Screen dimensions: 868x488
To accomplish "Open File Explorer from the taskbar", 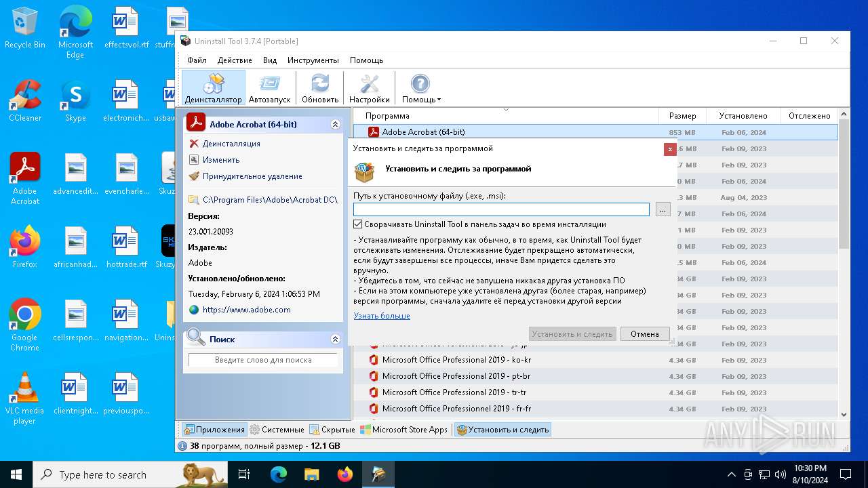I will [x=311, y=474].
